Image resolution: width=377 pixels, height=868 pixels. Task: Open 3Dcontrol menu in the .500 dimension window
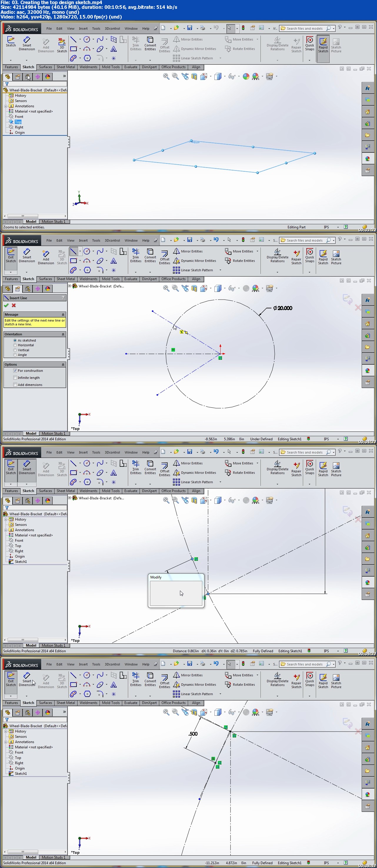[x=112, y=664]
